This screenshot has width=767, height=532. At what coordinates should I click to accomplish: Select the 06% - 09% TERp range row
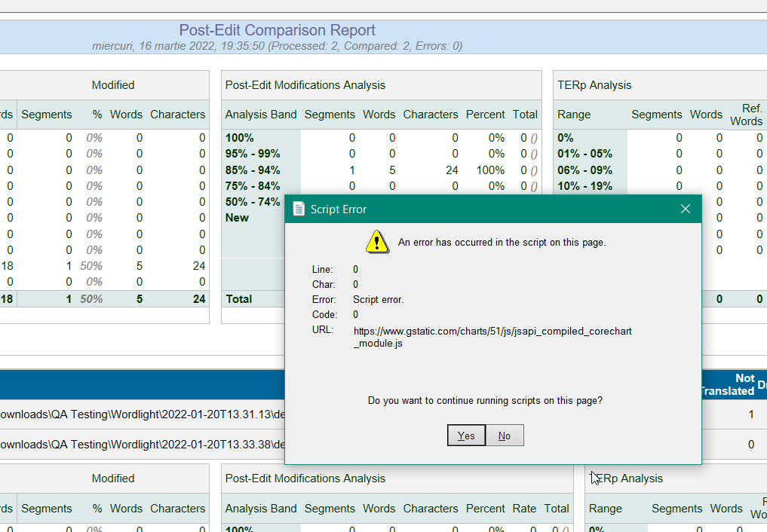[584, 170]
